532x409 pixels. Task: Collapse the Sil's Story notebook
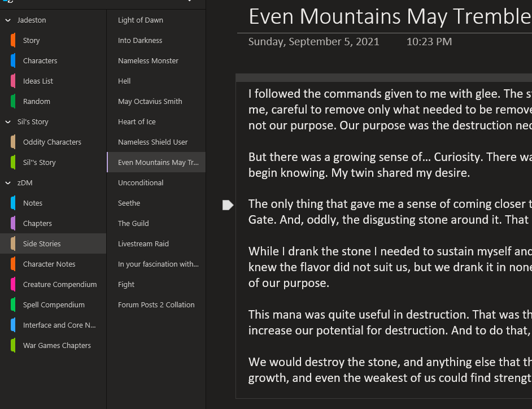pos(8,122)
